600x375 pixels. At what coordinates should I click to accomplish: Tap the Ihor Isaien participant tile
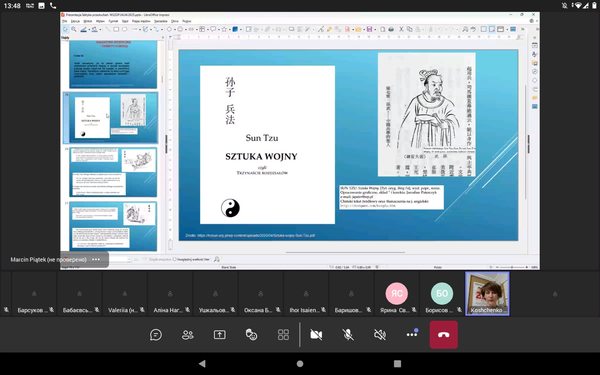306,294
